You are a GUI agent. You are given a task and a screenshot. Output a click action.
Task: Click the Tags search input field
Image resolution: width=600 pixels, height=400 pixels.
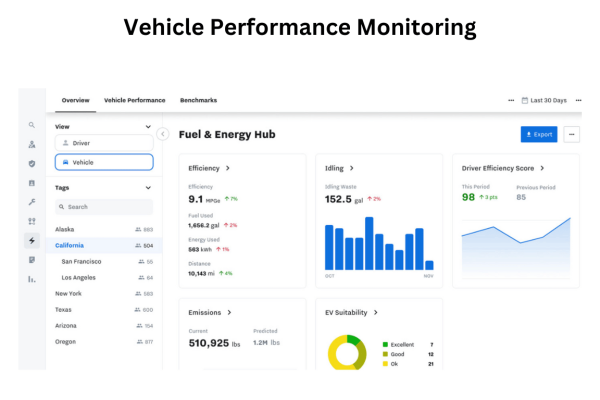coord(104,207)
